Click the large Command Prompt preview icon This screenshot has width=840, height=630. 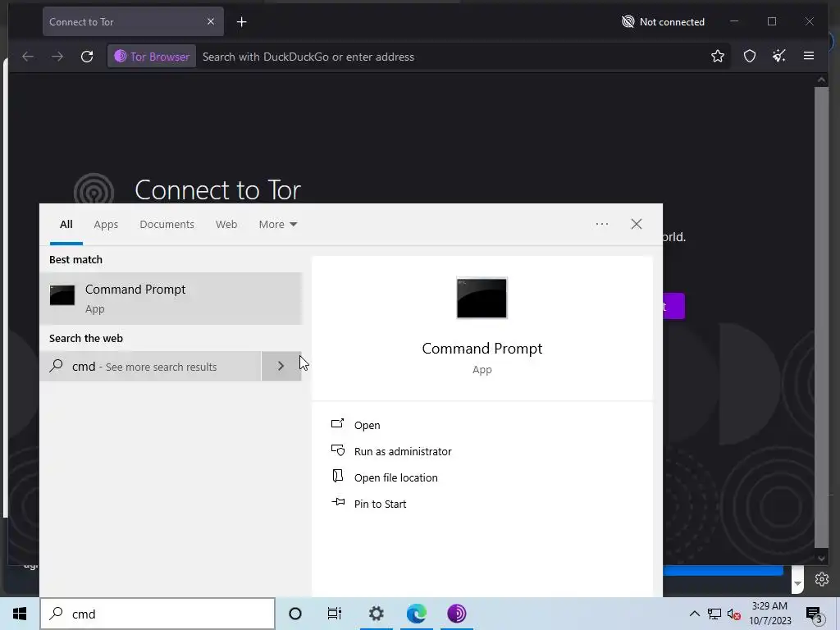point(482,298)
